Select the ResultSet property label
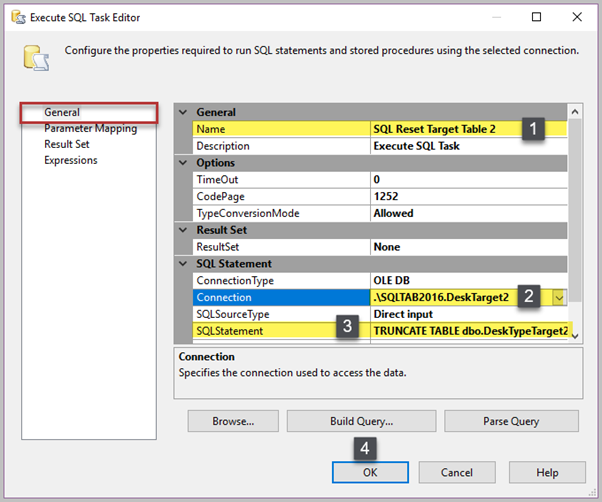The width and height of the screenshot is (602, 502). pyautogui.click(x=218, y=247)
